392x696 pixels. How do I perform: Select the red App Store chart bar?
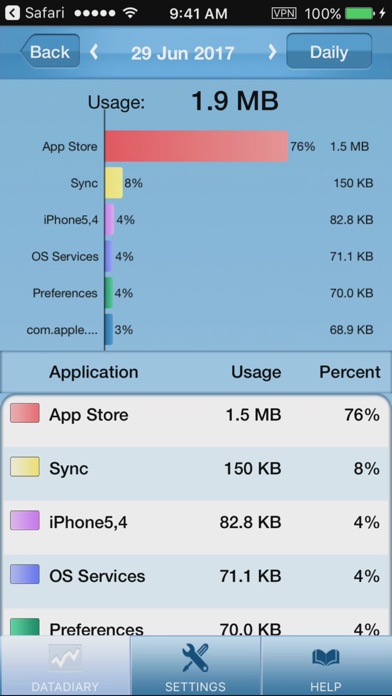tap(197, 146)
